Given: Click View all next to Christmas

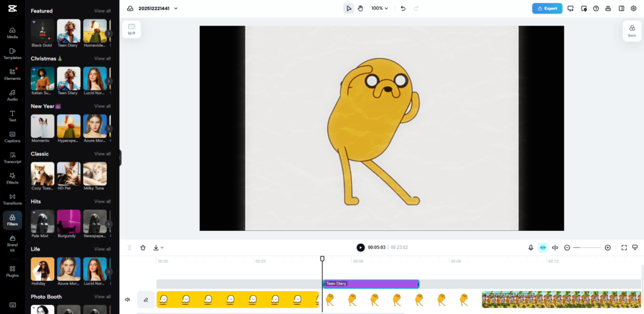Looking at the screenshot, I should [x=103, y=59].
